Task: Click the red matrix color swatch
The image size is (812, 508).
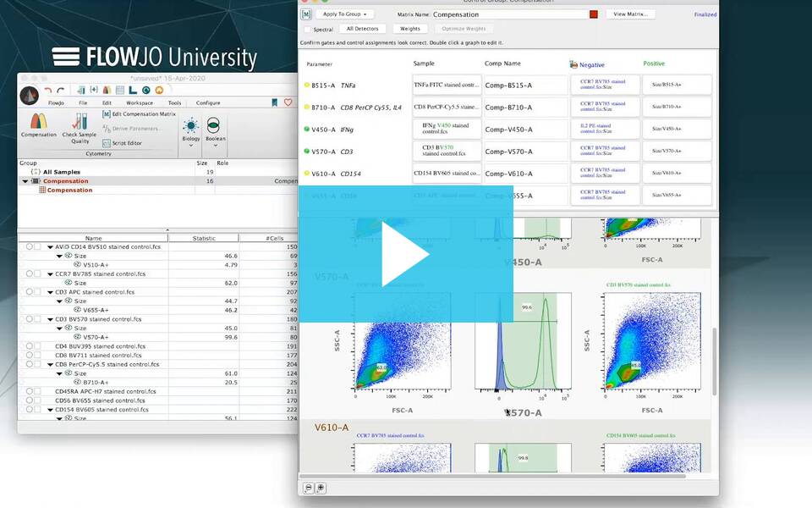Action: [x=594, y=14]
